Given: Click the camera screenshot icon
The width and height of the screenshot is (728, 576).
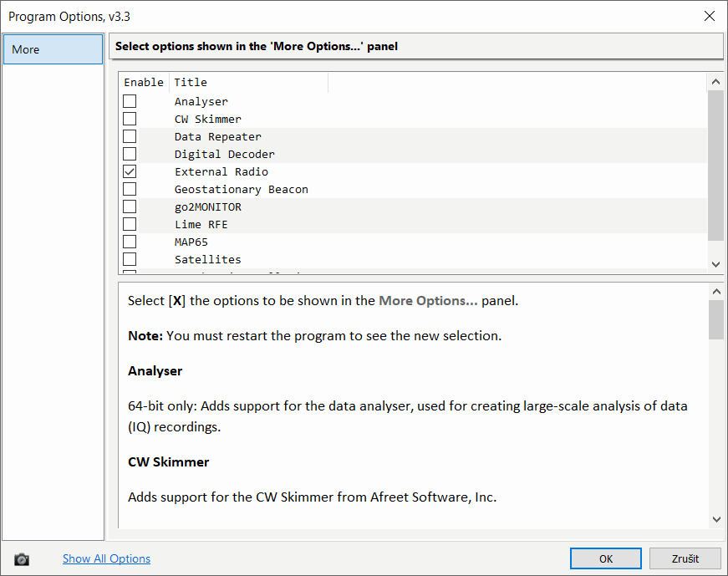Looking at the screenshot, I should (x=22, y=559).
